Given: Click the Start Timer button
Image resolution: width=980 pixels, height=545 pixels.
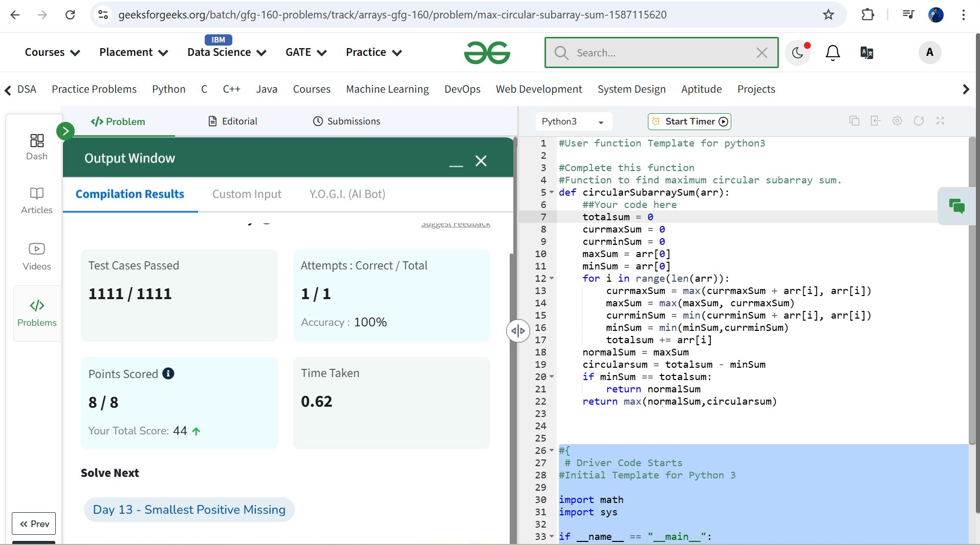Looking at the screenshot, I should tap(689, 121).
